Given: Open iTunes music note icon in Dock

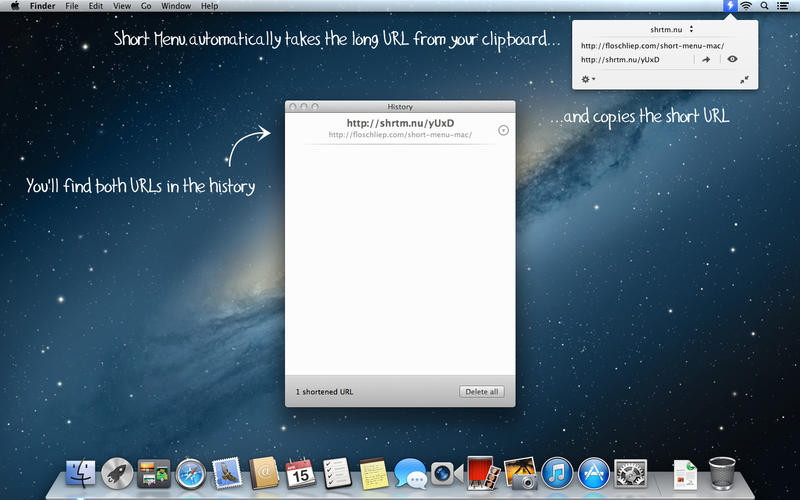Looking at the screenshot, I should (557, 473).
